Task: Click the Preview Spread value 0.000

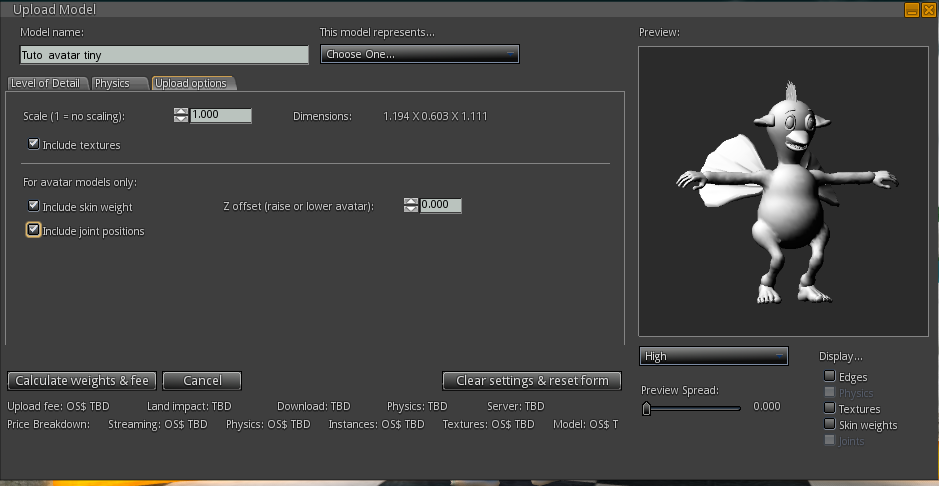Action: pos(767,406)
